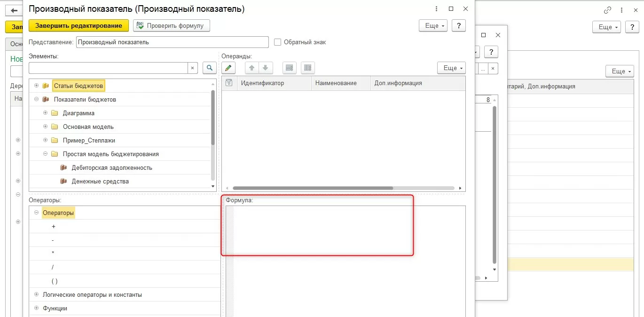Move operand down arrow button
644x317 pixels.
[266, 68]
